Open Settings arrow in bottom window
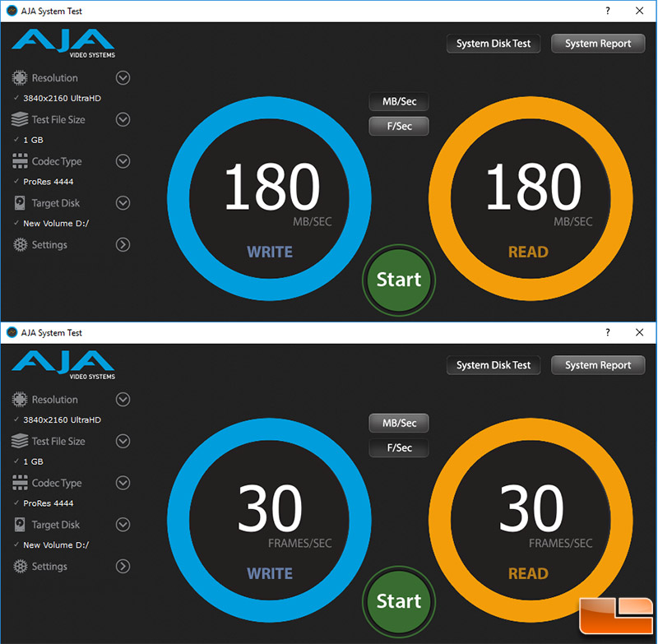The image size is (658, 644). tap(123, 567)
